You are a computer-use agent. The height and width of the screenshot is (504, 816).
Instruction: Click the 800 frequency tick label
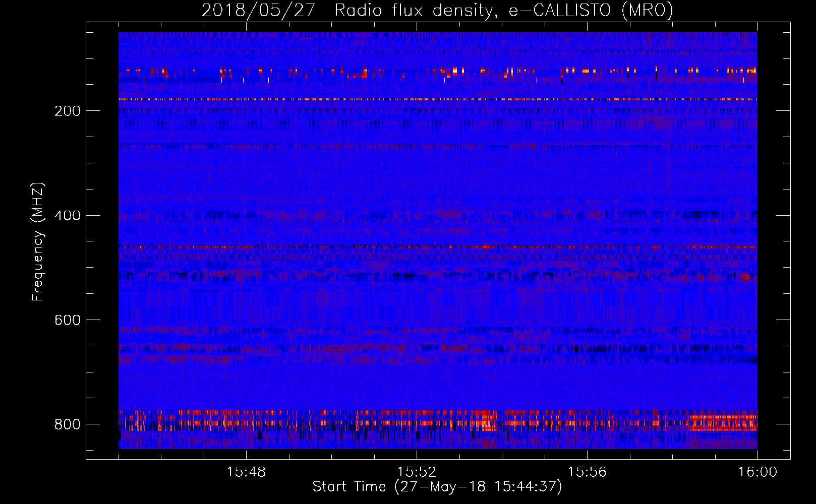coord(68,424)
